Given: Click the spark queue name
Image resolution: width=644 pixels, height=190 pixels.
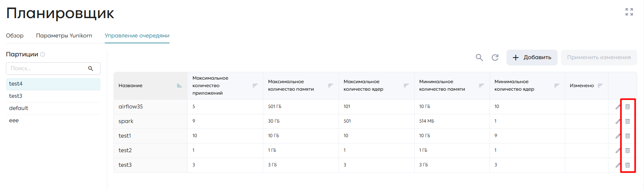Looking at the screenshot, I should [x=126, y=121].
